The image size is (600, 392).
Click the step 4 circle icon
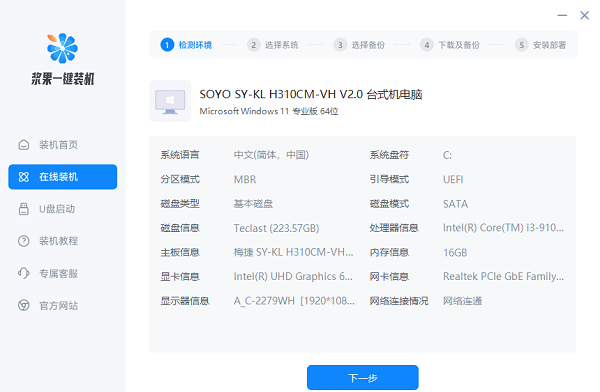427,45
